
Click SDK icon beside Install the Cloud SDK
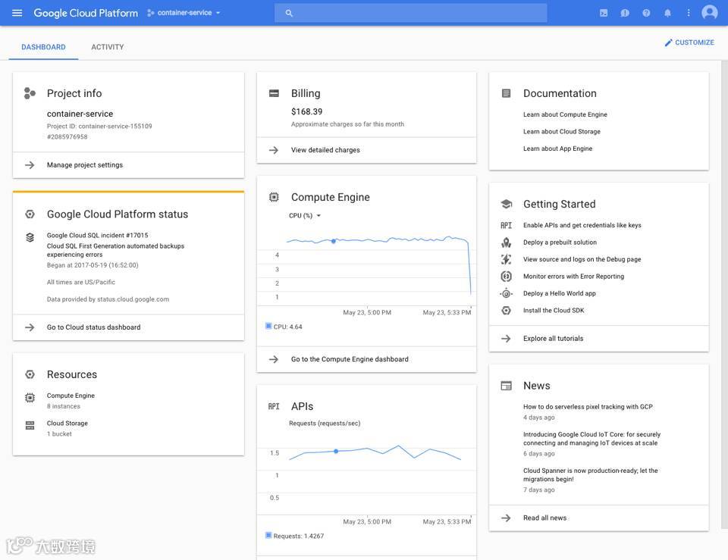click(506, 311)
